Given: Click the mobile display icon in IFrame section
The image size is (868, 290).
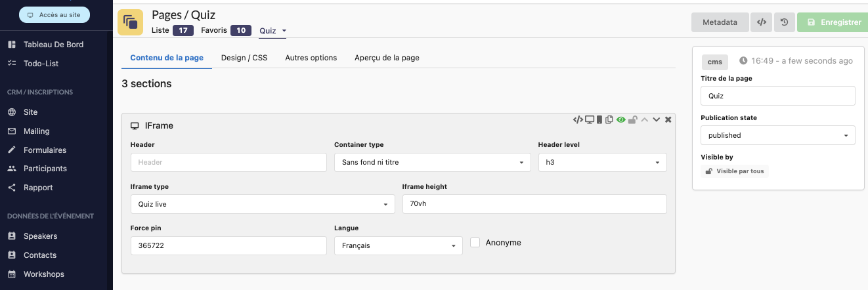Looking at the screenshot, I should pos(599,119).
